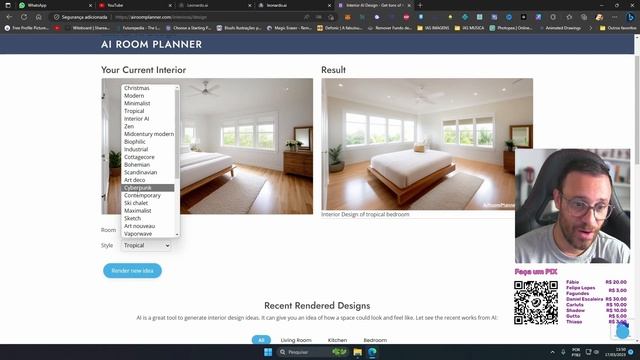Open Favorites star icon in toolbar
This screenshot has height=360, width=640.
point(569,17)
